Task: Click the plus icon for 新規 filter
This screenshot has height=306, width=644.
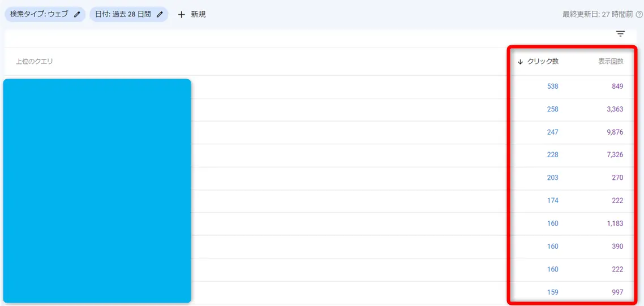Action: [x=182, y=14]
